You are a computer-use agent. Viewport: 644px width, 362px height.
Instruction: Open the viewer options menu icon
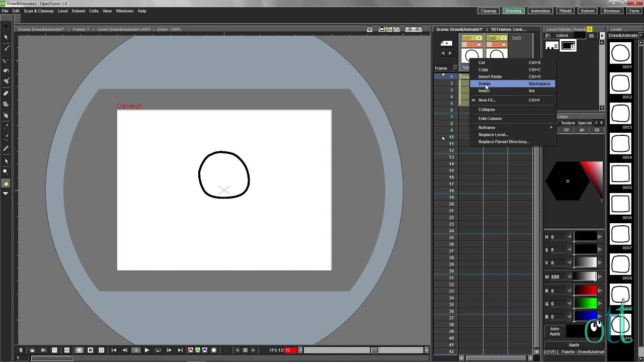[21, 350]
